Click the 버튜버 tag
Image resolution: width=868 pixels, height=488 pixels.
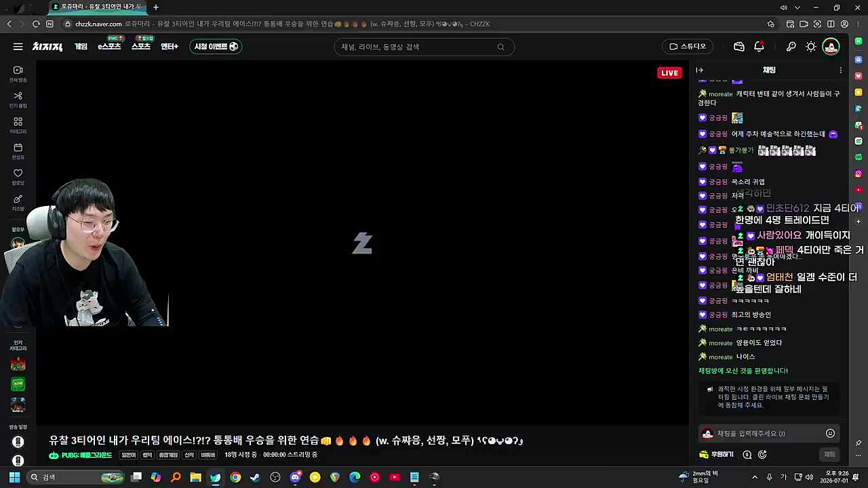(208, 455)
